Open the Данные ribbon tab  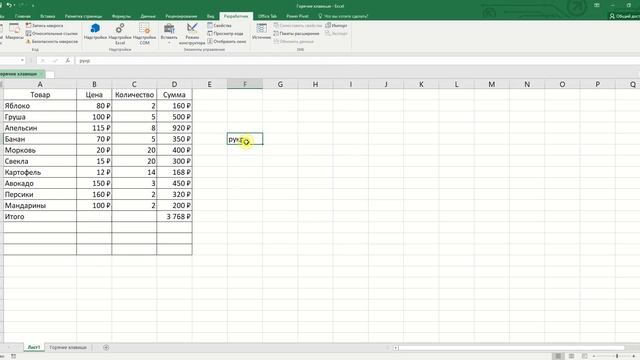pos(148,16)
